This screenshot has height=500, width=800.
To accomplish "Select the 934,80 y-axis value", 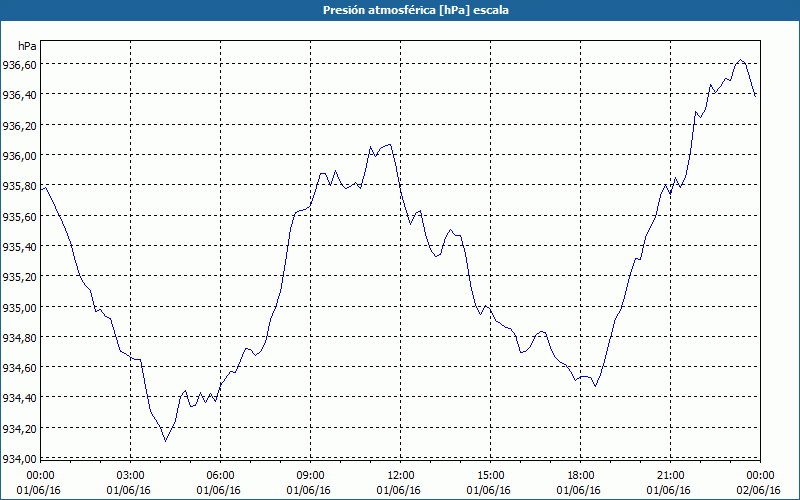I will pyautogui.click(x=19, y=338).
